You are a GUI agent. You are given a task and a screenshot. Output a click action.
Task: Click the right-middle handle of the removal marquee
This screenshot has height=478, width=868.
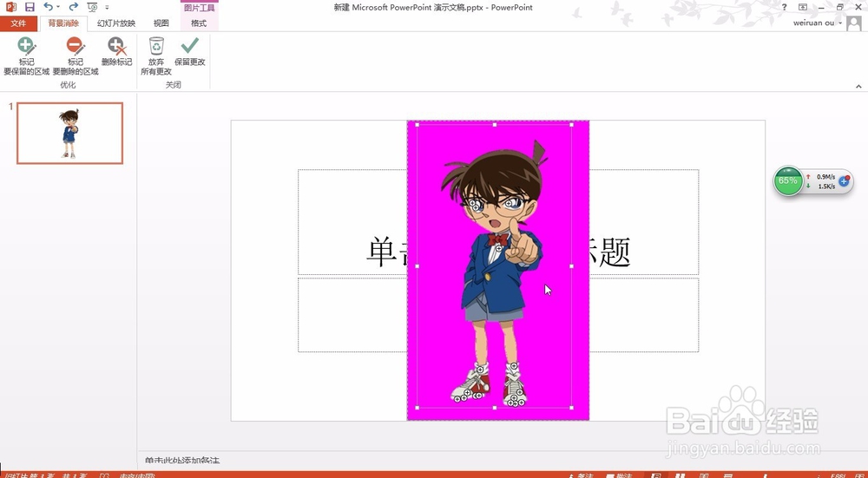[572, 266]
